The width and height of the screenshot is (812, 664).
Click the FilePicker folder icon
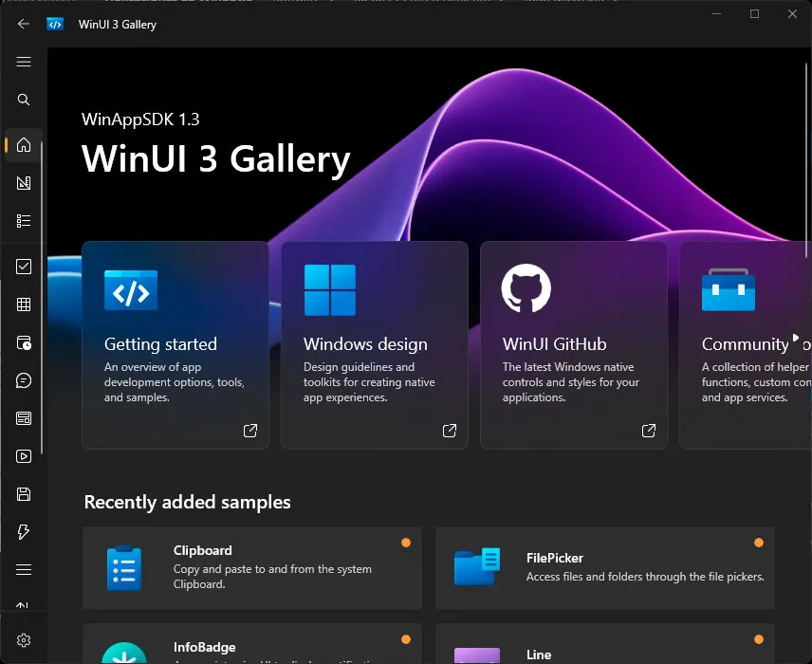coord(477,566)
